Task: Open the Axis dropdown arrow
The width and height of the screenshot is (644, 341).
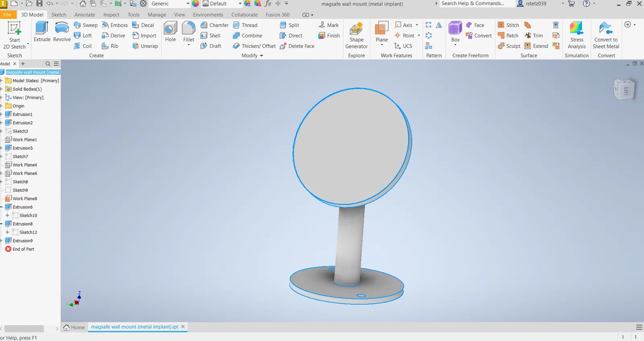Action: tap(417, 25)
